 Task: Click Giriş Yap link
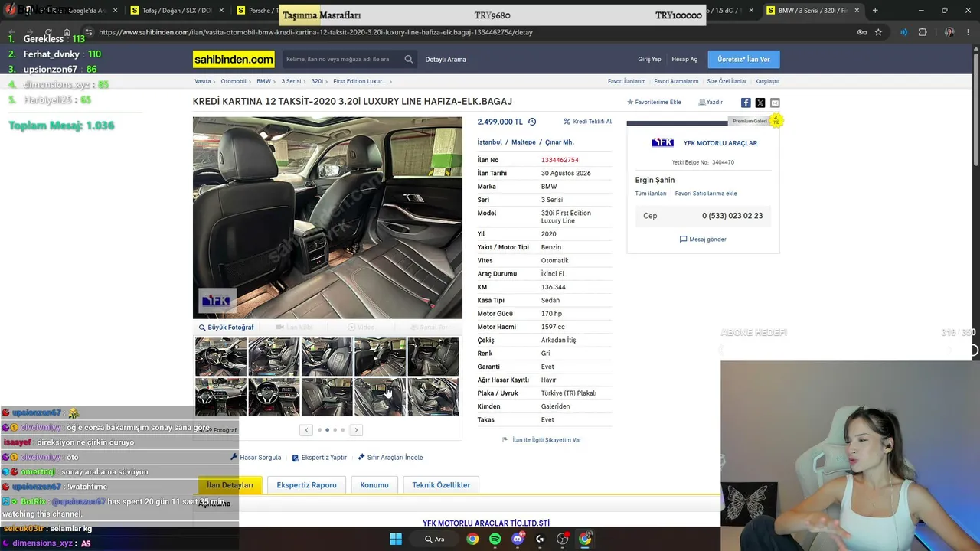[x=649, y=59]
